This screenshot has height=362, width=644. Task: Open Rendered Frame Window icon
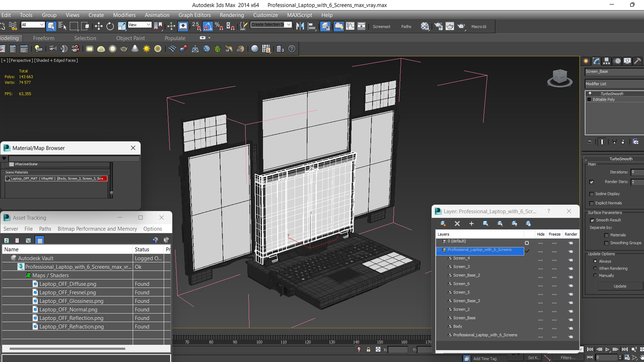click(450, 26)
